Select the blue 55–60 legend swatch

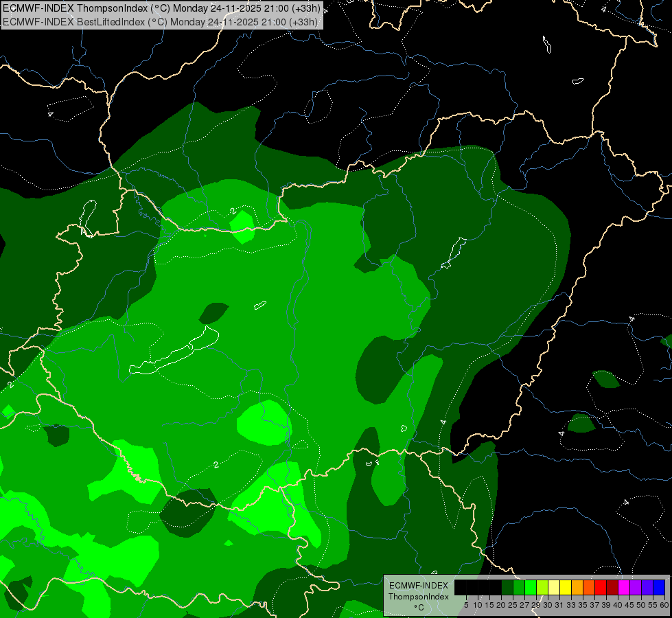click(659, 587)
